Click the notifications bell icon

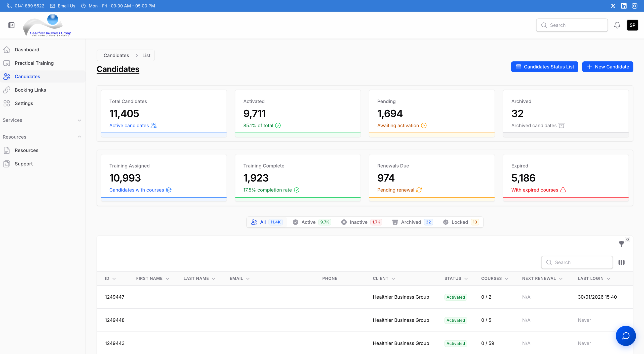pyautogui.click(x=617, y=25)
